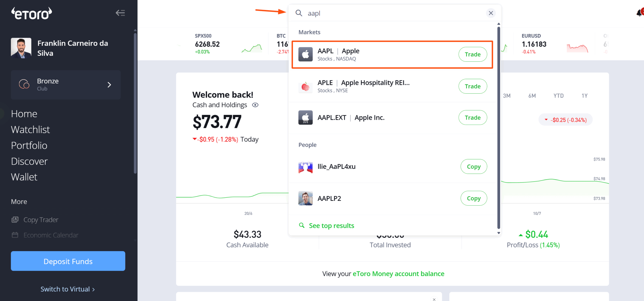The width and height of the screenshot is (644, 301).
Task: Switch to Virtual account
Action: tap(68, 289)
